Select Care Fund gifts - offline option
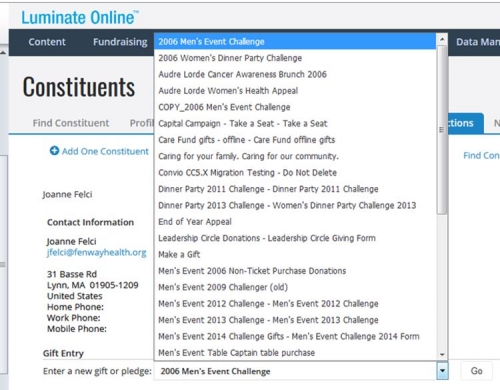 pos(295,140)
